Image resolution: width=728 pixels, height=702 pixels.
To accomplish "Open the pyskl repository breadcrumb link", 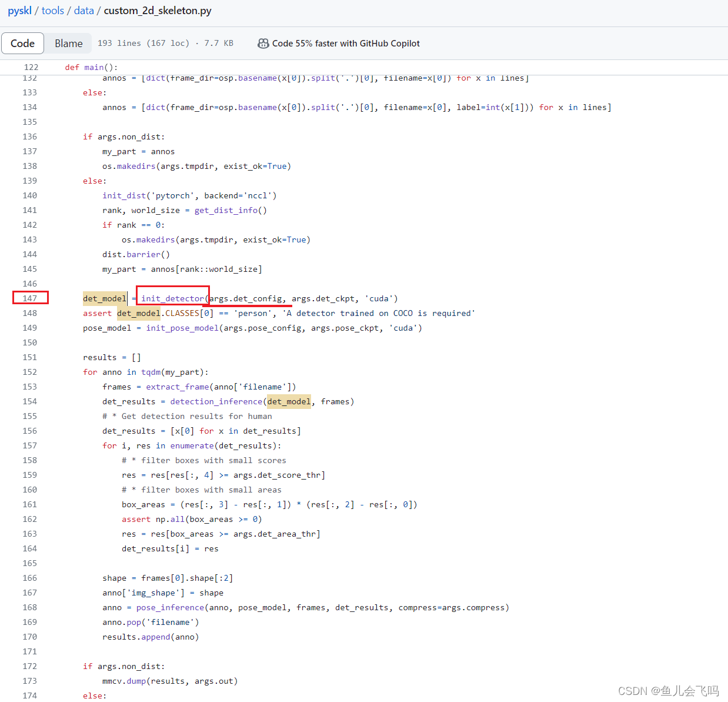I will tap(19, 11).
